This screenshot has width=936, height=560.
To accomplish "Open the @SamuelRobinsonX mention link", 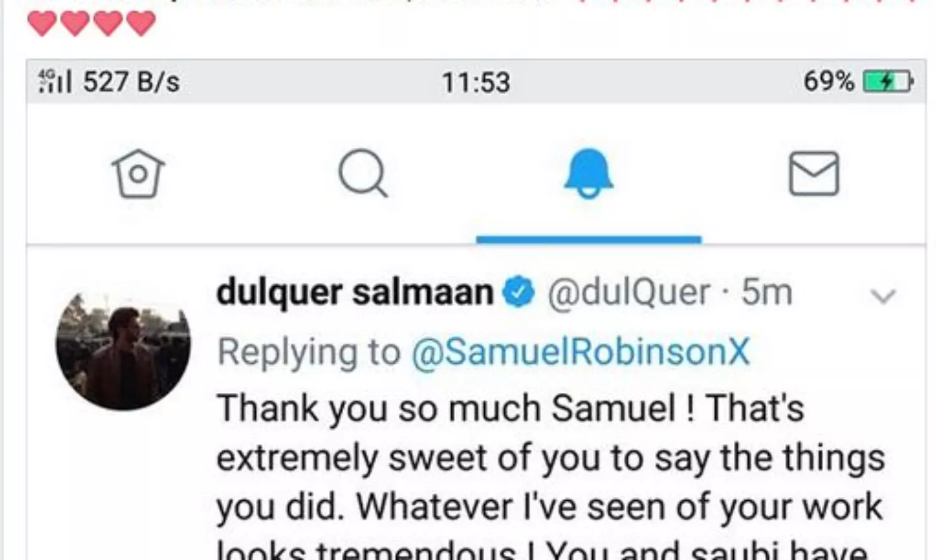I will 580,352.
